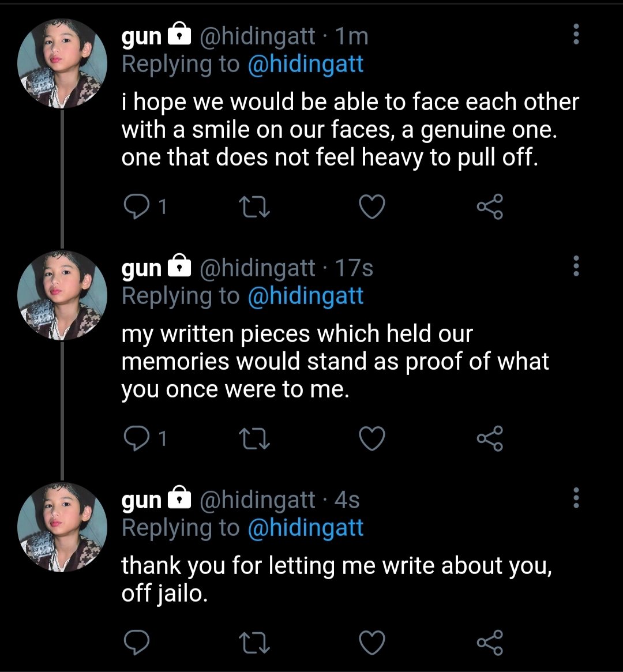623x672 pixels.
Task: Like the 'memories would stand as proof' tweet
Action: coord(371,439)
